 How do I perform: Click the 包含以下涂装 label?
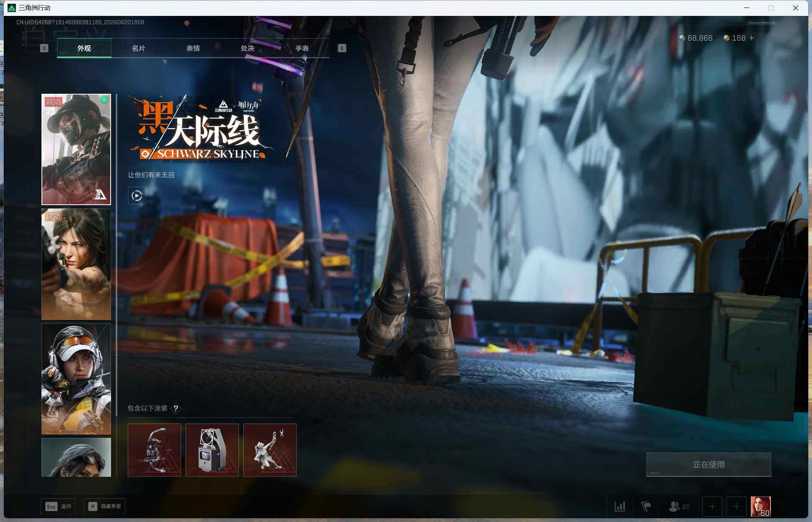point(147,408)
